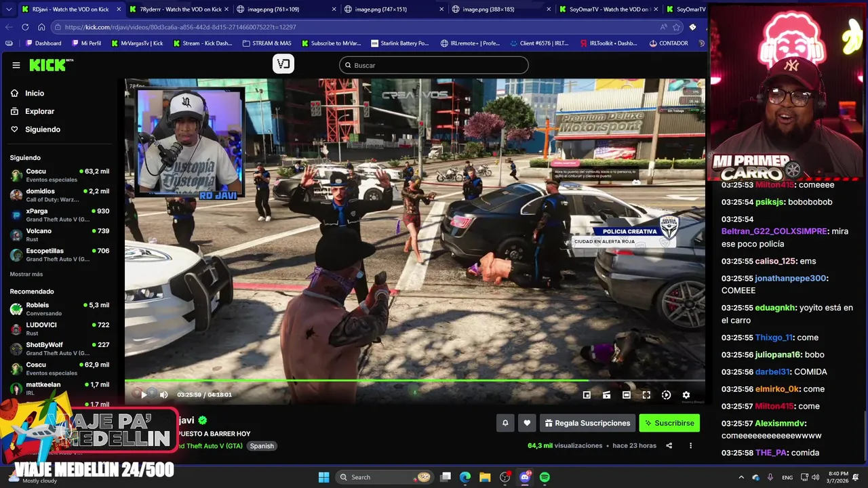The height and width of the screenshot is (488, 868).
Task: Click the taskbar Search box
Action: (x=385, y=477)
